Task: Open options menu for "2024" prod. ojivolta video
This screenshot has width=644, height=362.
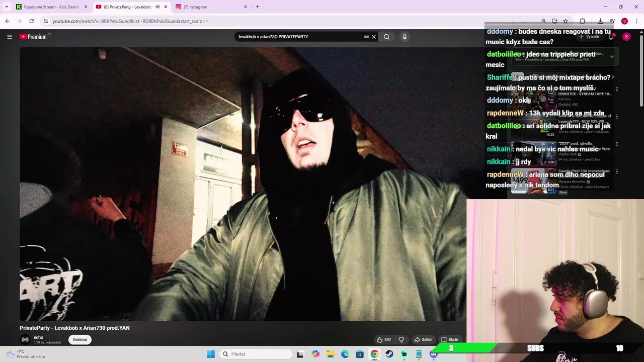Action: (617, 144)
